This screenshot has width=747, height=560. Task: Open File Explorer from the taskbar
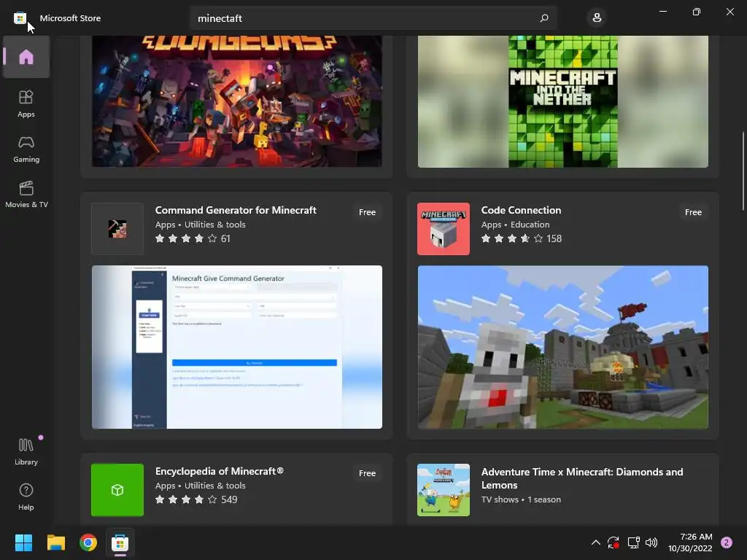point(55,542)
